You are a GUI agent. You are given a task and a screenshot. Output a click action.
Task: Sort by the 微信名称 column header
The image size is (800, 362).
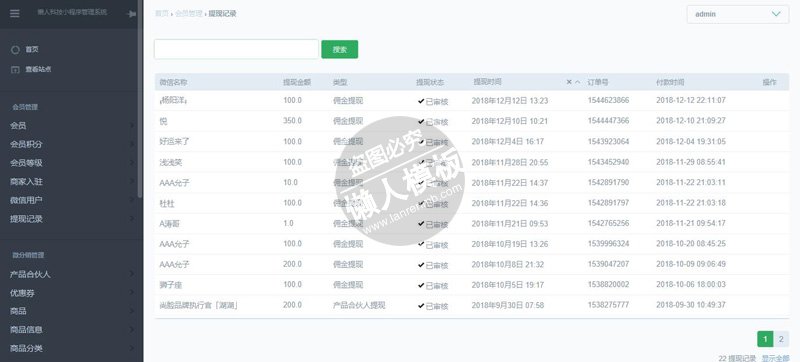click(173, 82)
